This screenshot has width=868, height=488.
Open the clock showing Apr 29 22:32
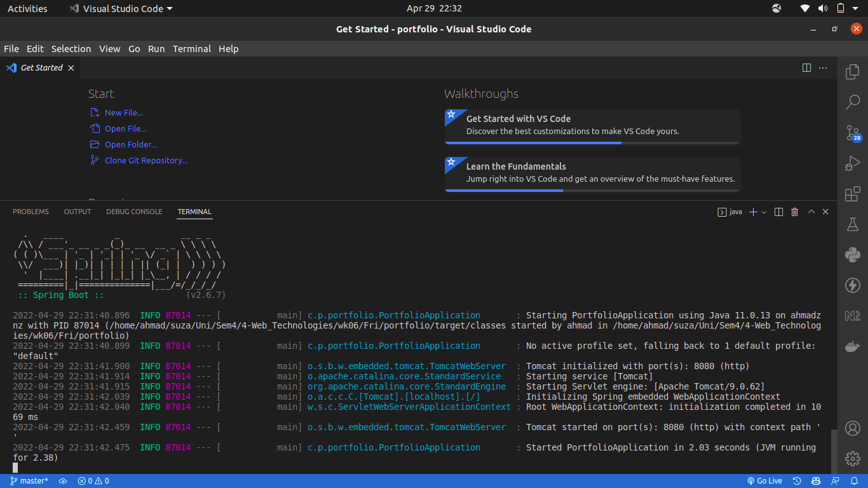tap(434, 9)
